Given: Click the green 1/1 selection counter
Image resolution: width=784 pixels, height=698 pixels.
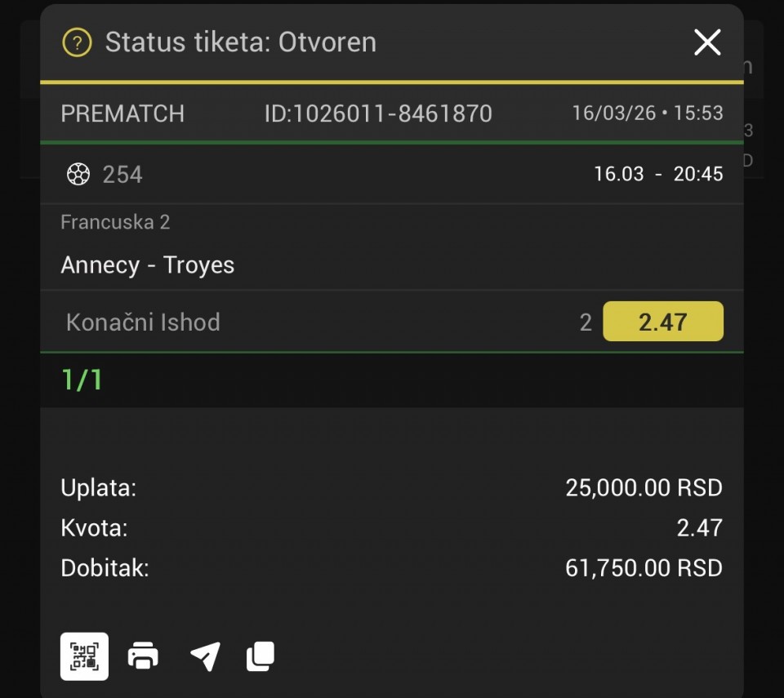Looking at the screenshot, I should (82, 380).
